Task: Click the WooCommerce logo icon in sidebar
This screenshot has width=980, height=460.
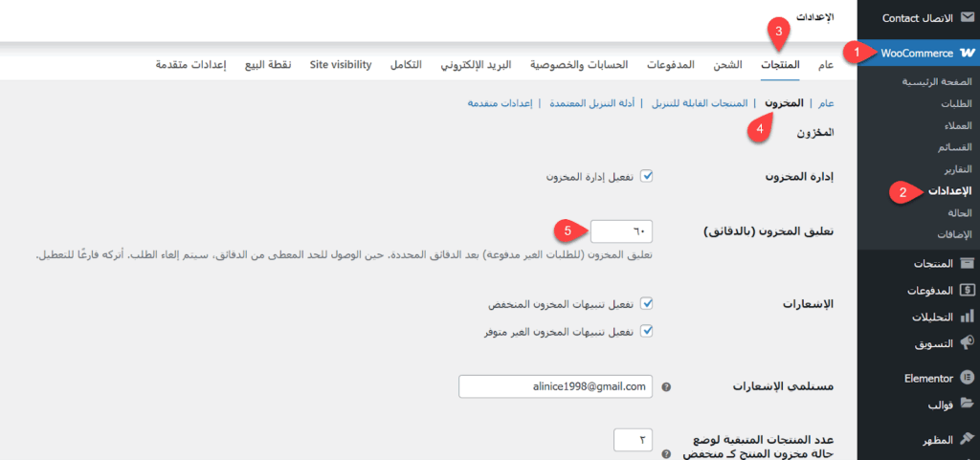Action: click(x=967, y=53)
